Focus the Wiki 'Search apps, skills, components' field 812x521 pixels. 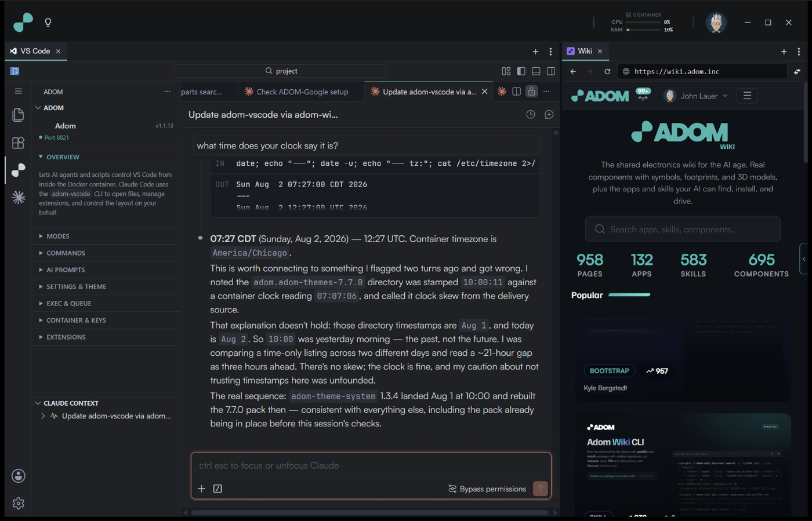(683, 229)
